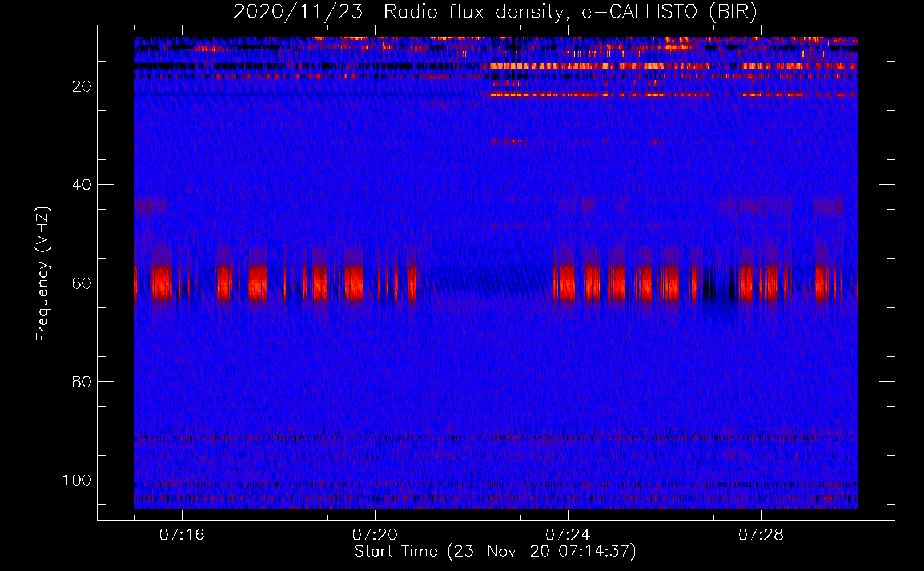924x571 pixels.
Task: Click the 'Start Time (23-Nov-20 07:14:37)' label
Action: point(495,552)
